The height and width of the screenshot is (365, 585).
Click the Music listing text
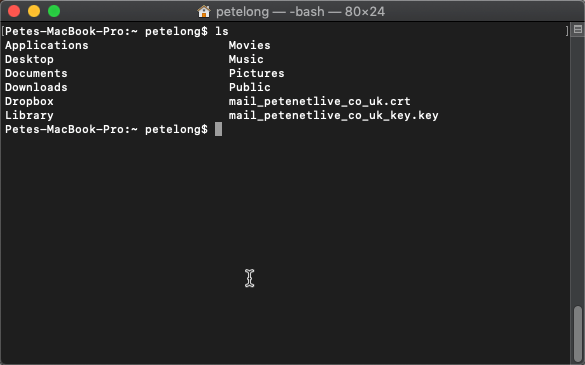click(246, 59)
